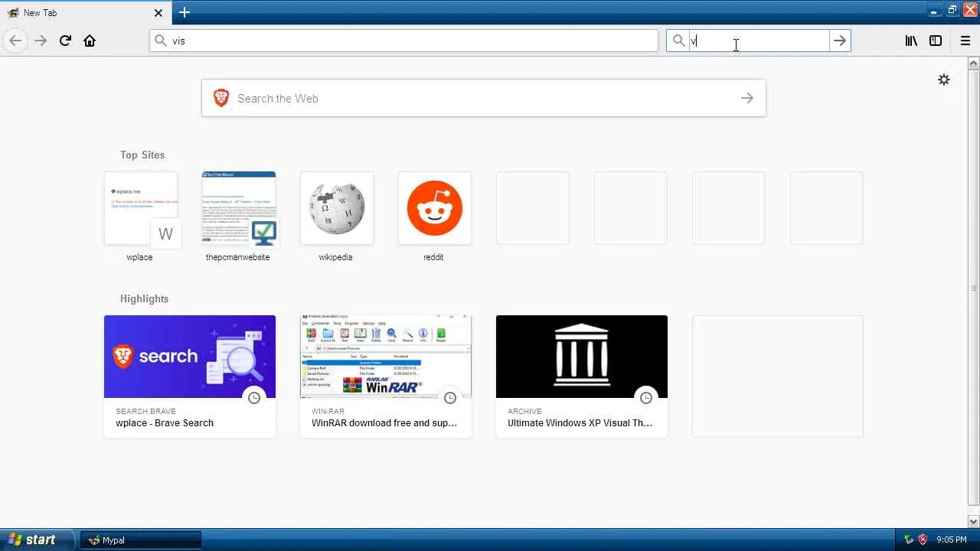The image size is (980, 551).
Task: Open the Archive highlight thumbnail
Action: point(582,357)
